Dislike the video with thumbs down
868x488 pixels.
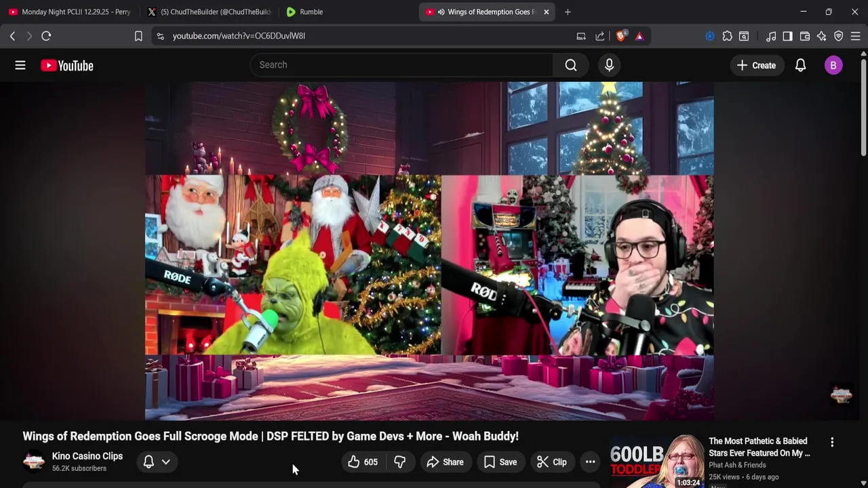click(400, 462)
